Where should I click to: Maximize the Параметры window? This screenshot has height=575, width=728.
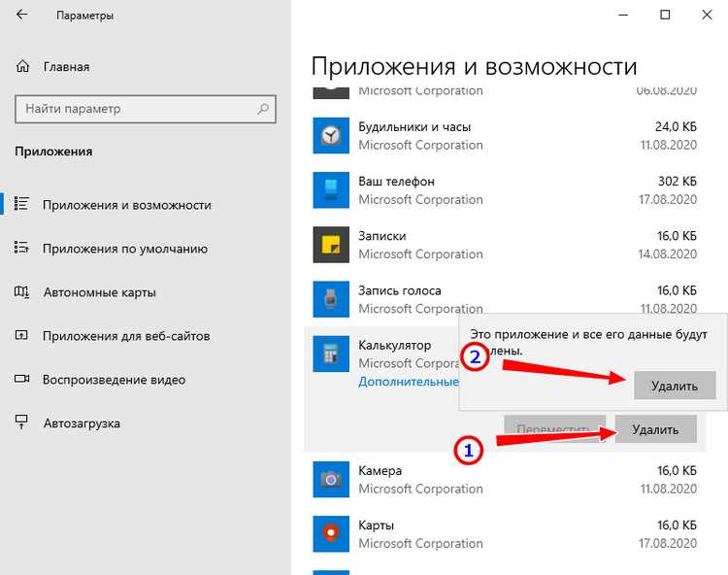click(x=665, y=15)
